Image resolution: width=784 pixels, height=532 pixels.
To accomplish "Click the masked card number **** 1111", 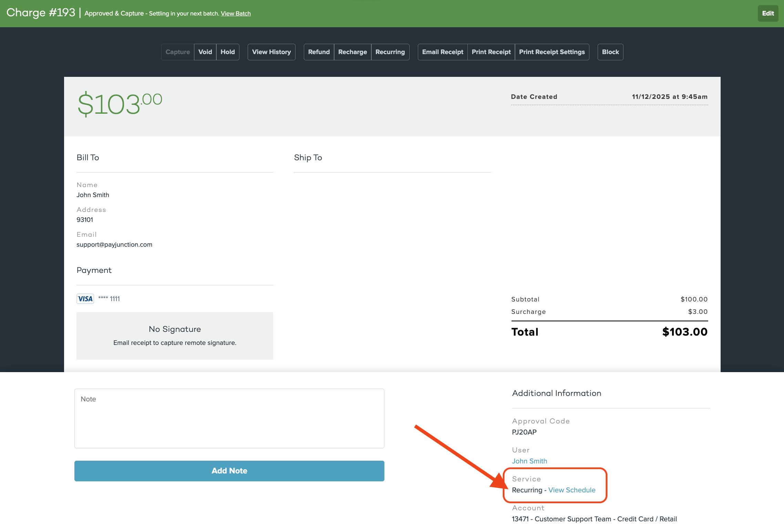I will click(109, 299).
